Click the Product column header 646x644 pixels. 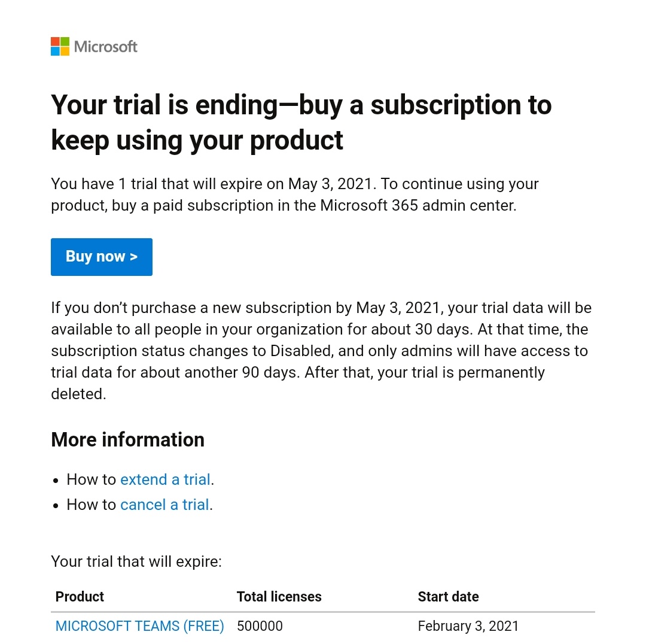point(80,597)
